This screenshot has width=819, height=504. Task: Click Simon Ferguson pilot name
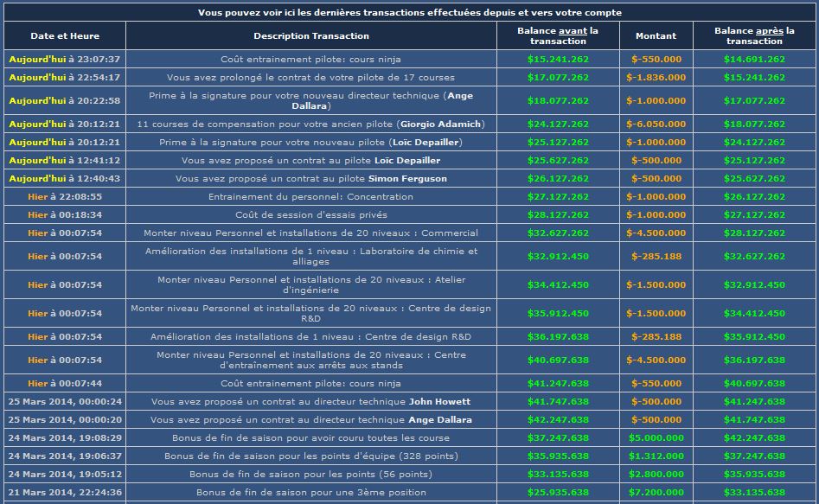click(407, 179)
